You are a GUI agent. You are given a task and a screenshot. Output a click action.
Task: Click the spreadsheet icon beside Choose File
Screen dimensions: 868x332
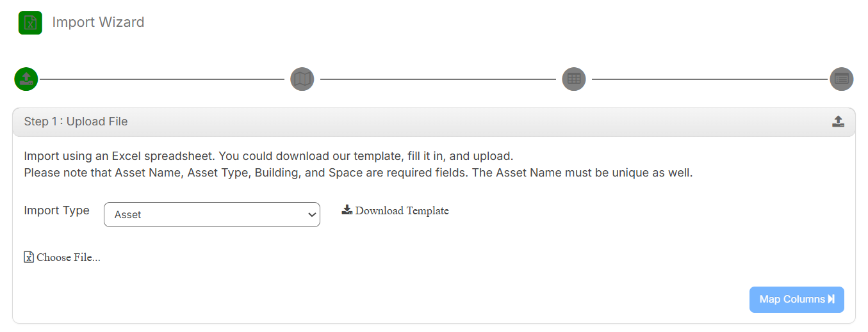[x=29, y=257]
